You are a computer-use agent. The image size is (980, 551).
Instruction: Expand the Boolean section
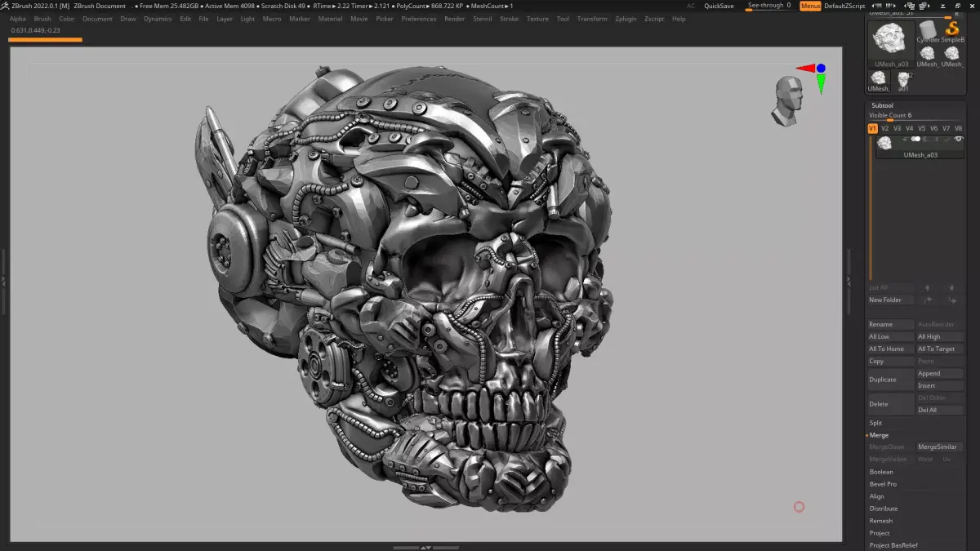point(881,472)
